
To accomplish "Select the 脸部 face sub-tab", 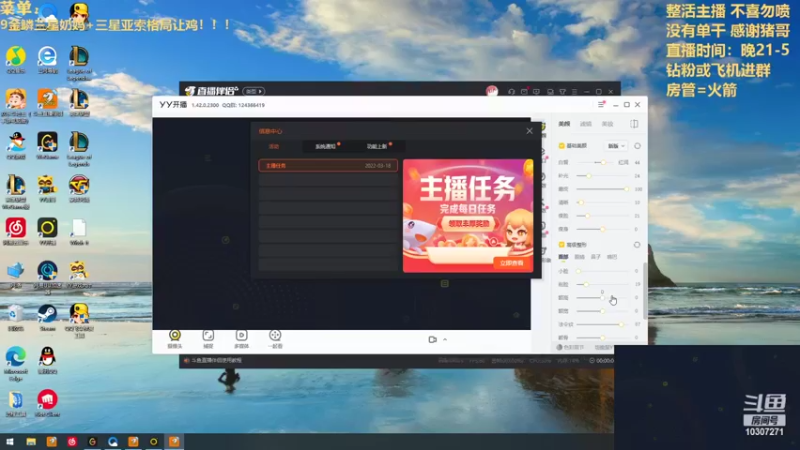I will 563,257.
